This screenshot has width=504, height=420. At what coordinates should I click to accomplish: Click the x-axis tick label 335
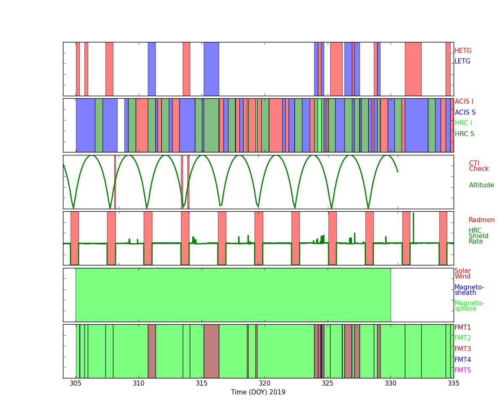(x=454, y=383)
